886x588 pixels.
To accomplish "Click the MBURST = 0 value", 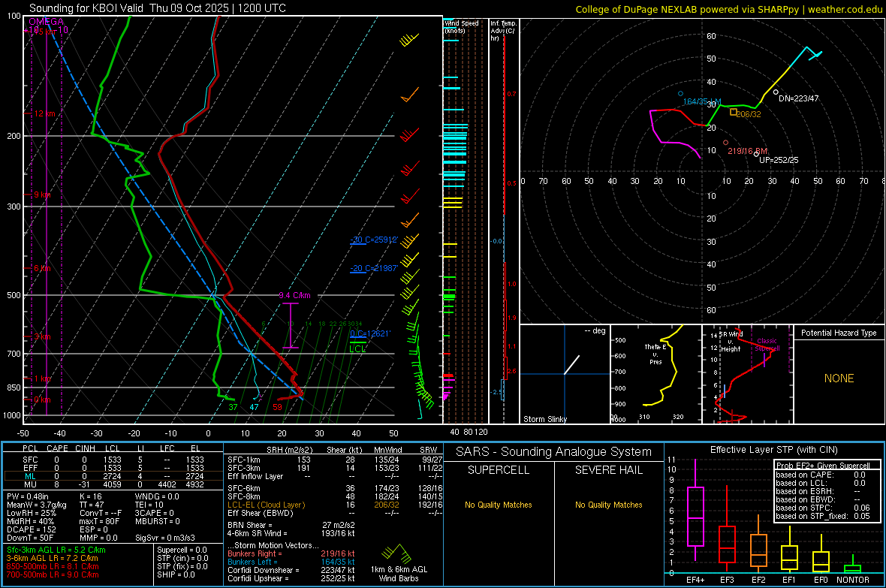I will pos(157,521).
